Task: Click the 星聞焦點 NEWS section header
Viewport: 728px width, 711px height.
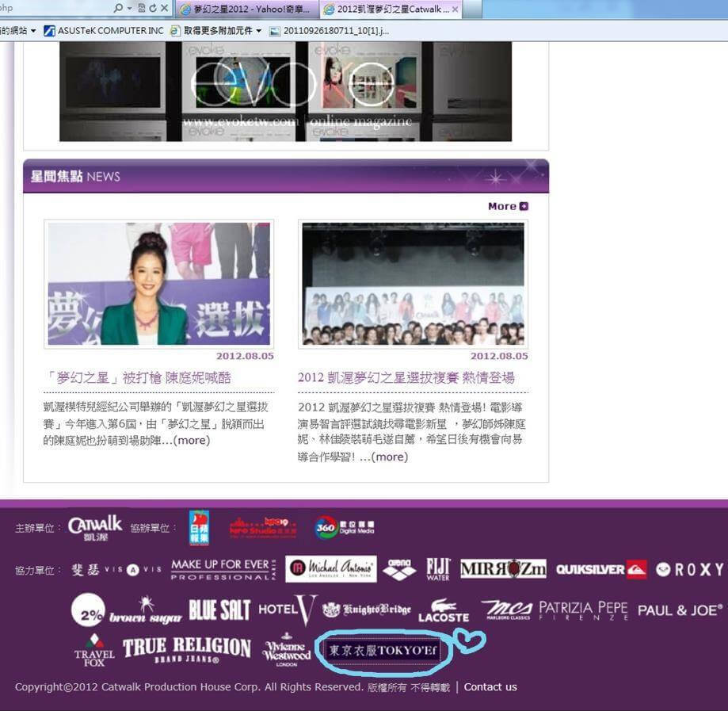Action: tap(286, 177)
